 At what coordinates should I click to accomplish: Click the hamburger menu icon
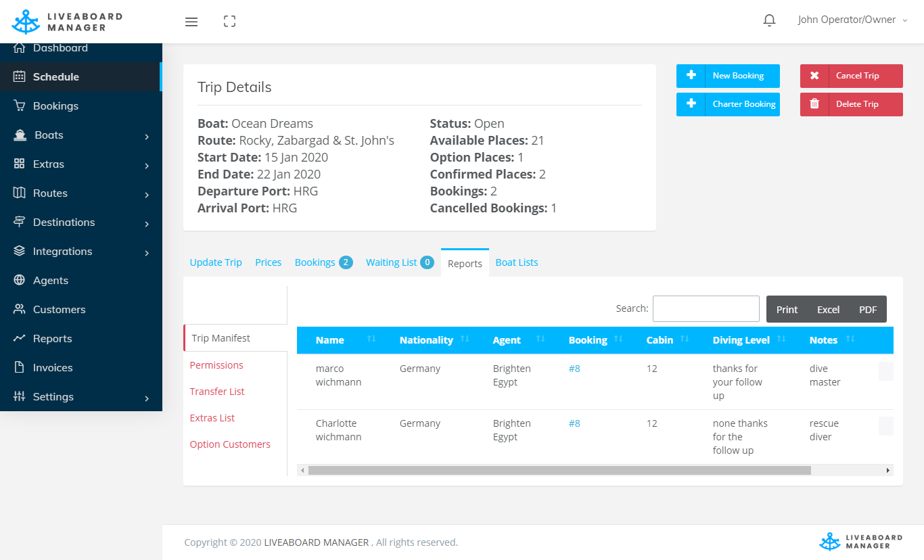[x=191, y=22]
